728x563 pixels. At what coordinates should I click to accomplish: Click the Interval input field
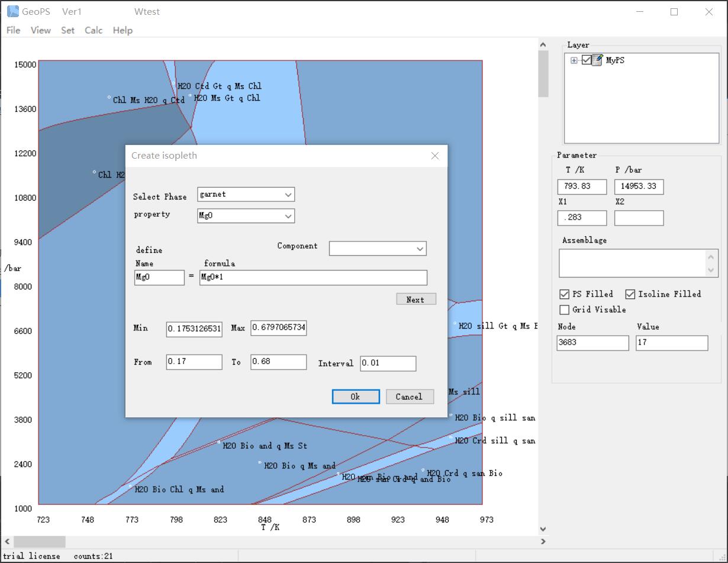tap(388, 363)
